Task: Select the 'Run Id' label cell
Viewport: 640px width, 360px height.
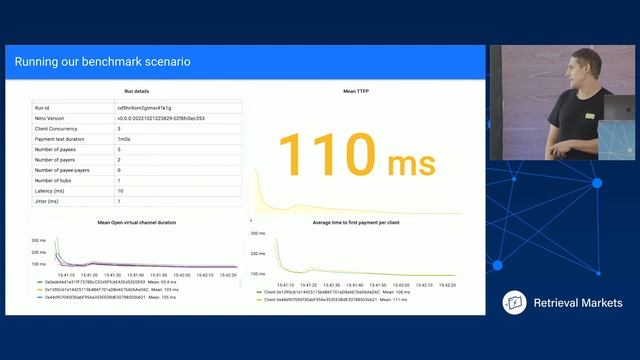Action: (73, 108)
